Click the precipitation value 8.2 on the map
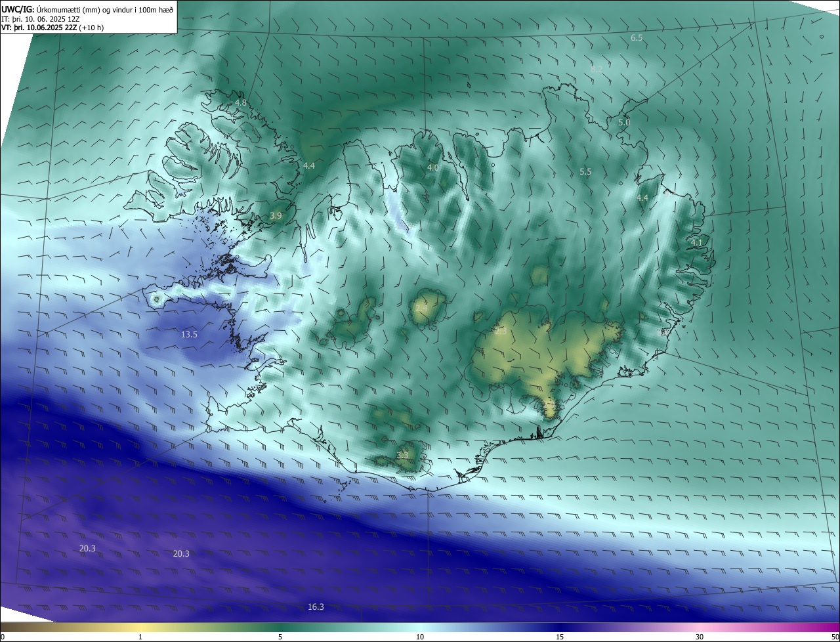The image size is (840, 642). coord(597,68)
